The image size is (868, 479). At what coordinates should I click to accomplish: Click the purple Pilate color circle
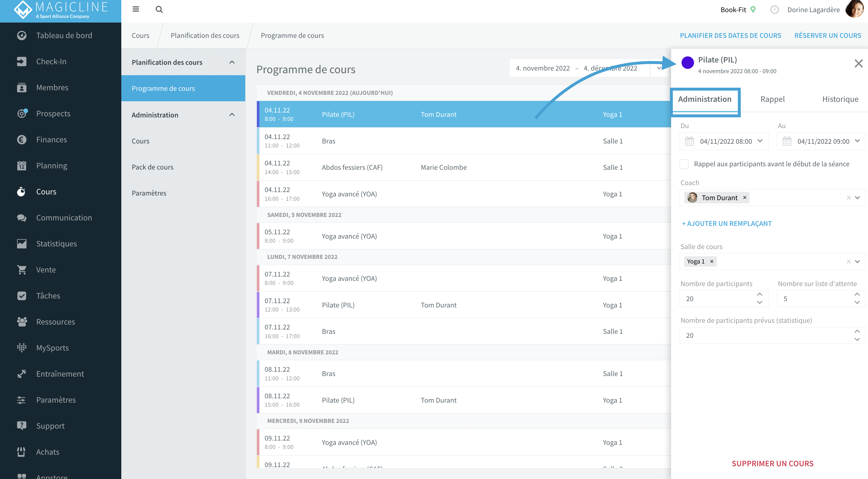click(x=687, y=62)
